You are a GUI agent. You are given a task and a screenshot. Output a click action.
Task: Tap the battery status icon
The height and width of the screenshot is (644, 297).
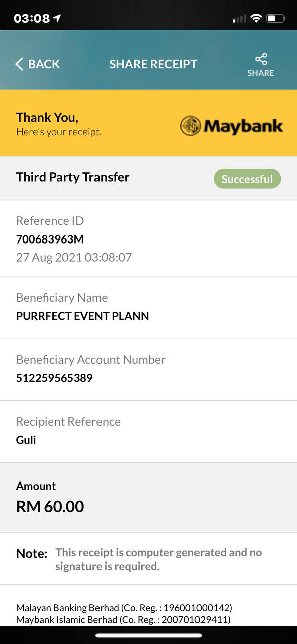[x=276, y=18]
